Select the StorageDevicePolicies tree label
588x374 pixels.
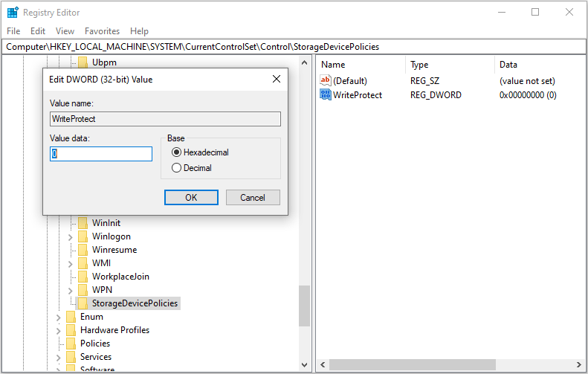(x=135, y=303)
